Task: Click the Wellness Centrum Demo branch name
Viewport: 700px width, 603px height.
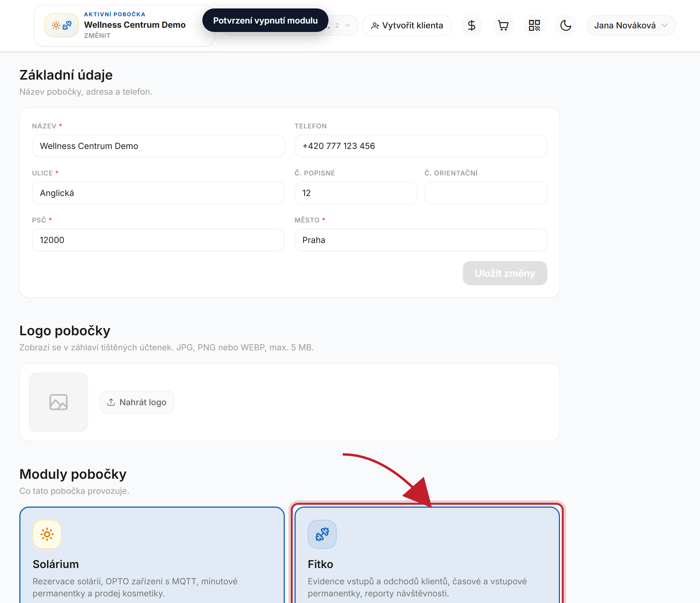Action: click(x=135, y=25)
